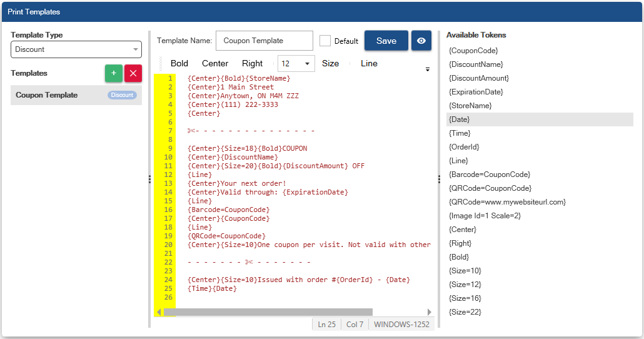Click the Right alignment toolbar item

(253, 64)
